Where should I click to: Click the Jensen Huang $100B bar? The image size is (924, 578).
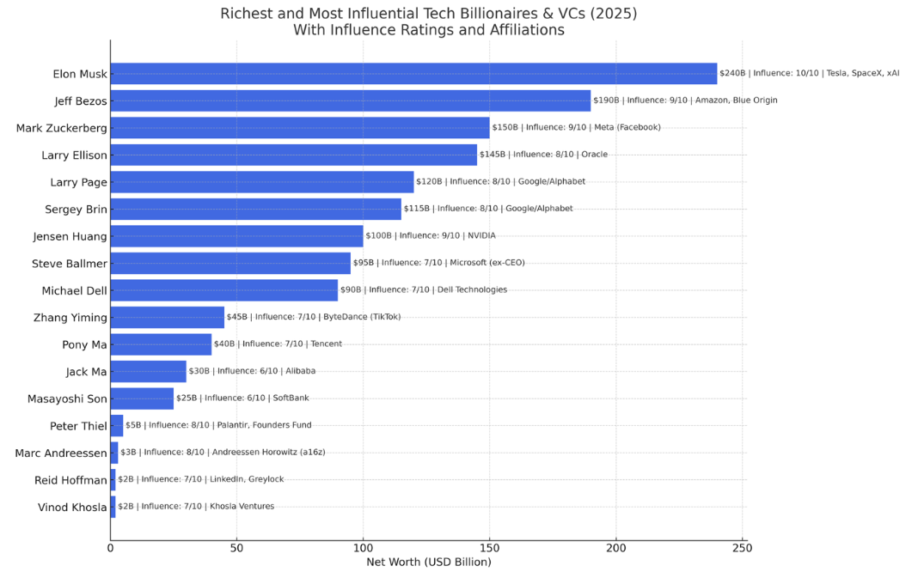(237, 236)
